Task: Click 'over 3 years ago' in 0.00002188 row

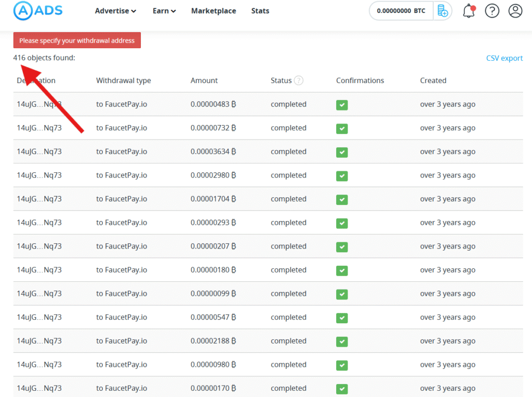Action: tap(447, 341)
